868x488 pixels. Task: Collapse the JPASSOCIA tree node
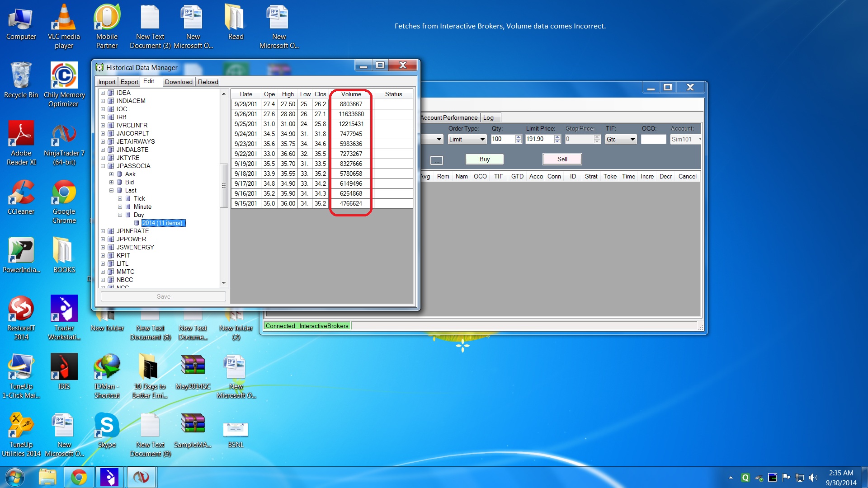(103, 166)
